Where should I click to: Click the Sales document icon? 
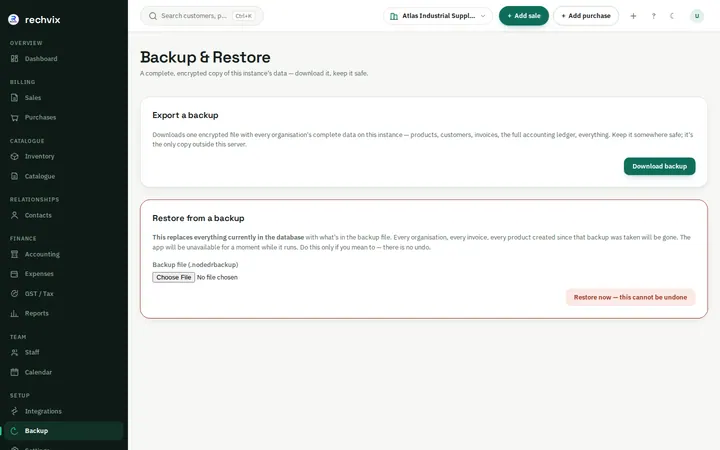click(x=15, y=98)
